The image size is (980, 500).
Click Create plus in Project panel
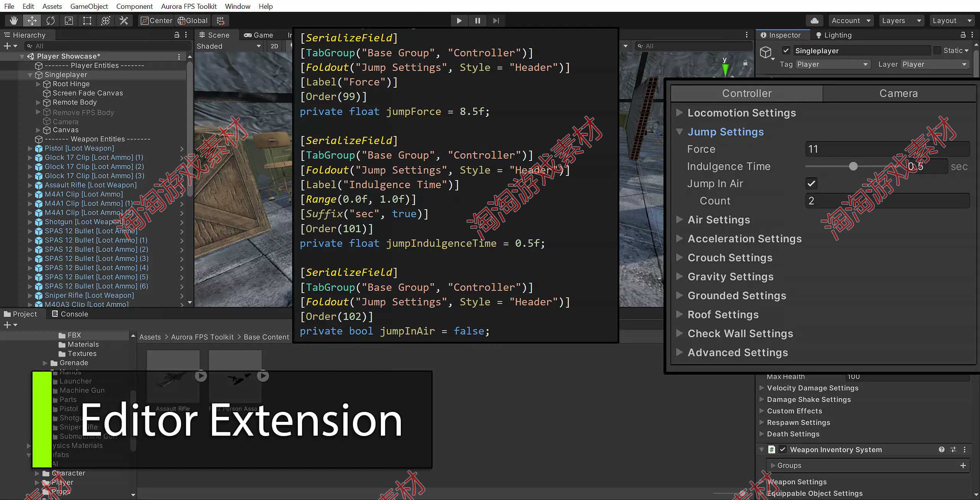coord(10,325)
